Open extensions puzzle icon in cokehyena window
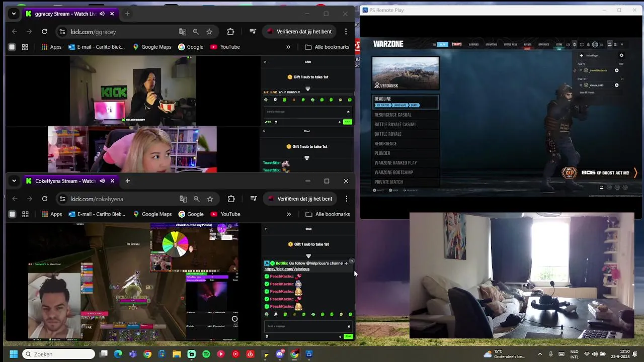 (x=231, y=199)
